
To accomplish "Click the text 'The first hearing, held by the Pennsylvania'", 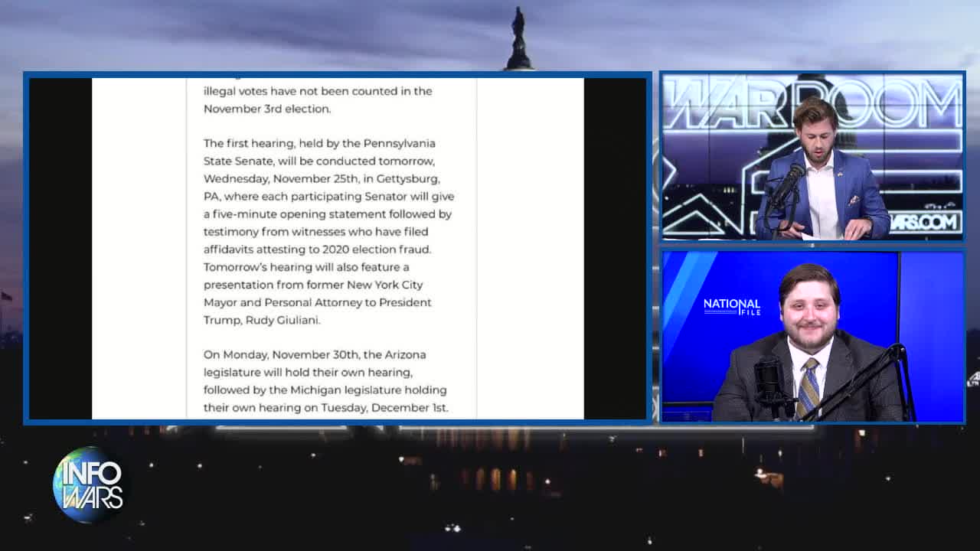I will click(319, 144).
